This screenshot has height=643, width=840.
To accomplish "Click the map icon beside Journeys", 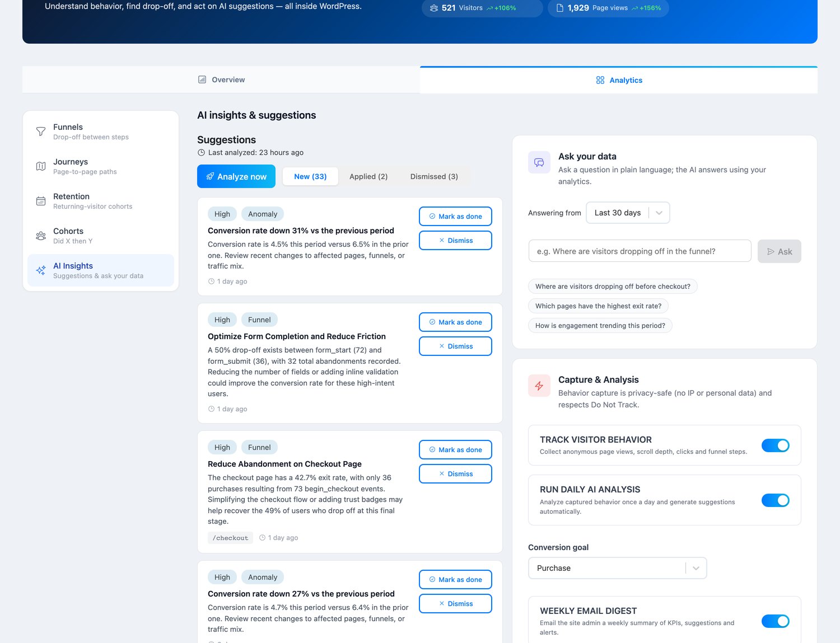I will click(x=41, y=166).
